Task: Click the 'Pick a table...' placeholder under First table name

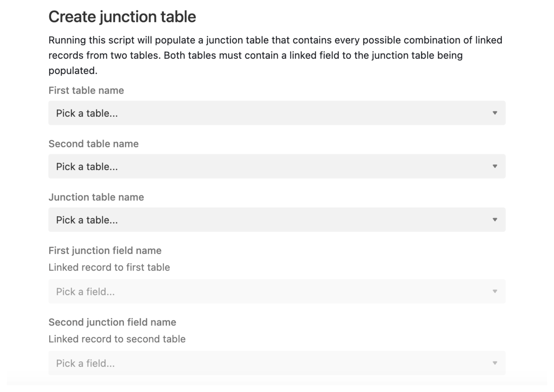Action: (x=87, y=113)
